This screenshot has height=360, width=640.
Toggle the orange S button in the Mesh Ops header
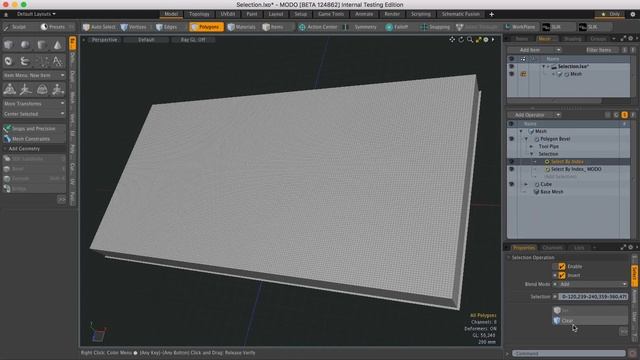click(624, 115)
